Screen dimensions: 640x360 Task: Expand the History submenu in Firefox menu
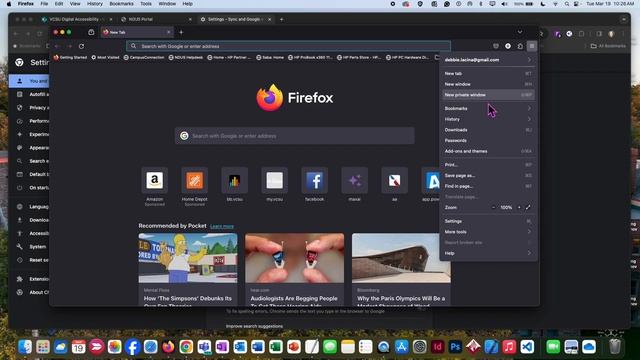(x=488, y=119)
